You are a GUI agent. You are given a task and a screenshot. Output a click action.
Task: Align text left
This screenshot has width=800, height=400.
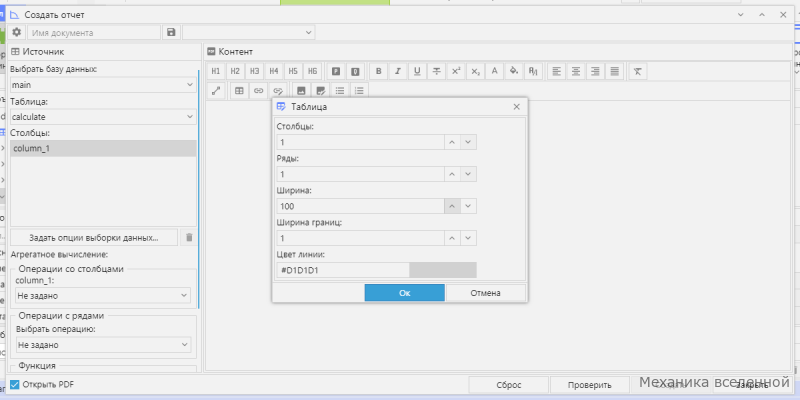pyautogui.click(x=557, y=71)
